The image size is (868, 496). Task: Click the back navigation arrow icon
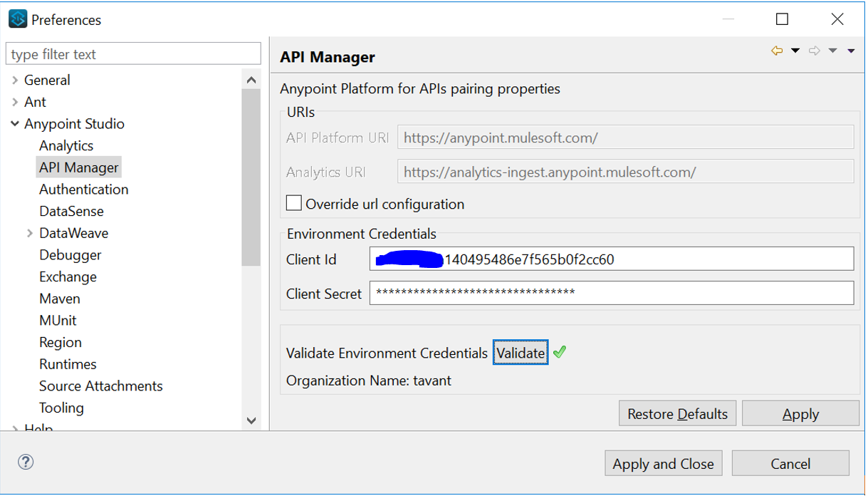click(x=777, y=51)
